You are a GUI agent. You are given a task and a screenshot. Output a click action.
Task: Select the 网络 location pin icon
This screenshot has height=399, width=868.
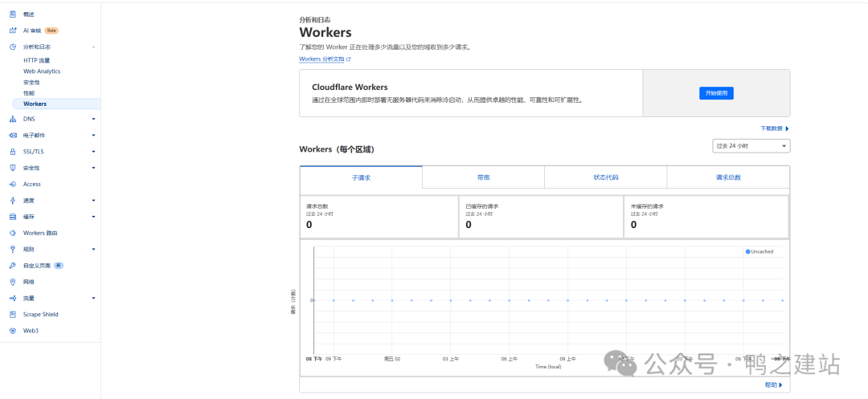(x=13, y=282)
